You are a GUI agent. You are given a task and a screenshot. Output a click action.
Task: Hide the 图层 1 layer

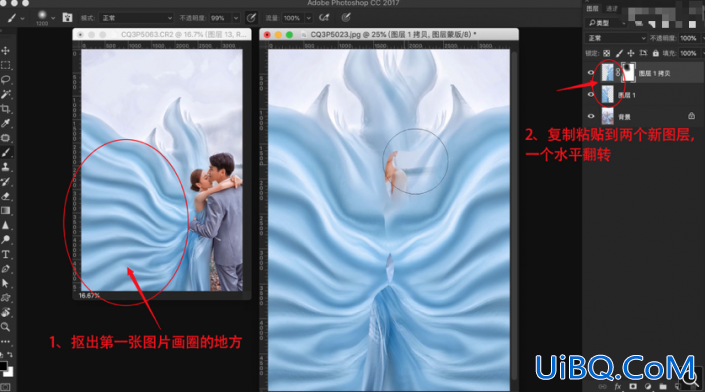coord(591,94)
